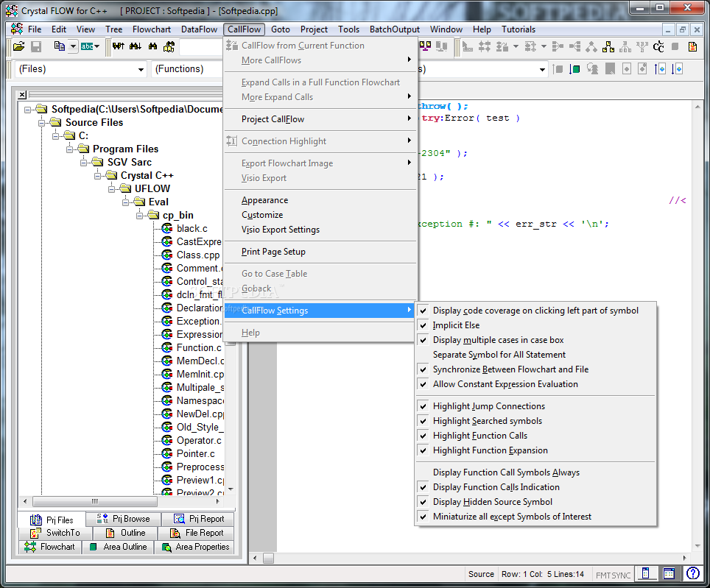Click the code editor horizontal scrollbar thumb
Viewport: 710px width, 588px height.
point(269,558)
